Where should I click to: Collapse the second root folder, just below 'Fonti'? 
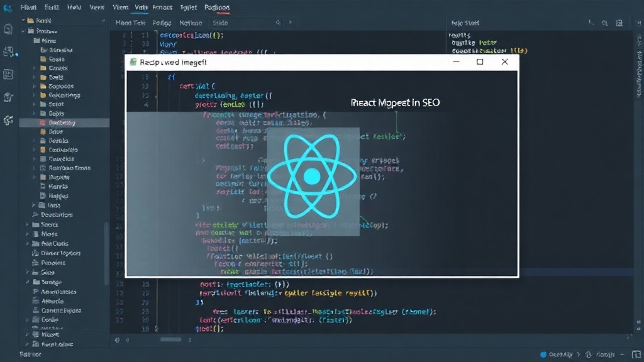(x=23, y=31)
